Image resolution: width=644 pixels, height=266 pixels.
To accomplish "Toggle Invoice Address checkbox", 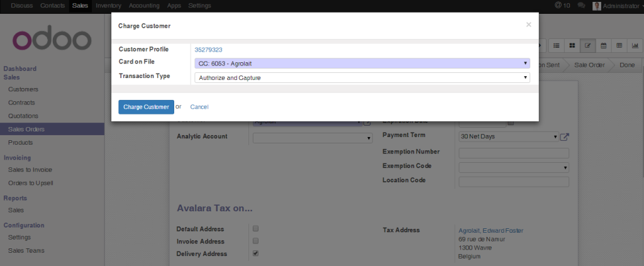I will tap(255, 241).
